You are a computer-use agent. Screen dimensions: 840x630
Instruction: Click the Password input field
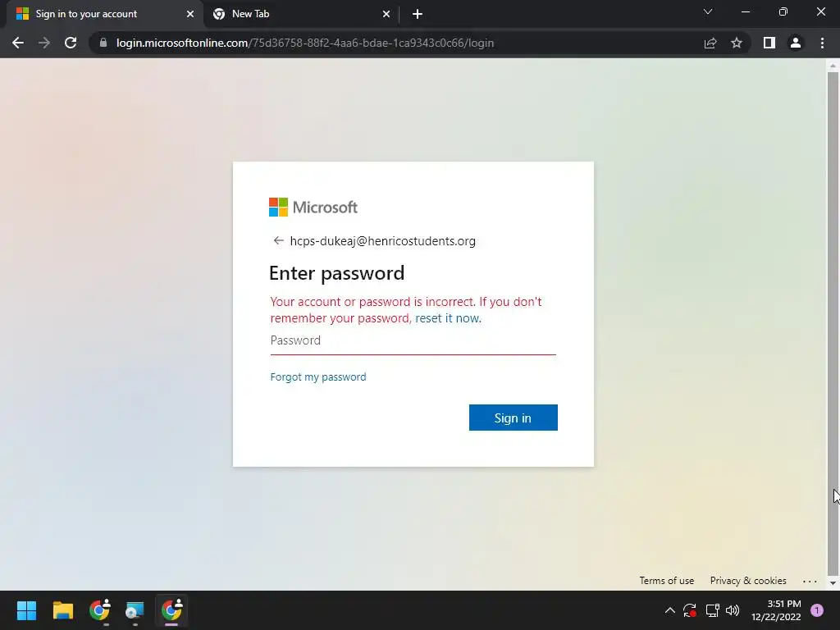[413, 340]
